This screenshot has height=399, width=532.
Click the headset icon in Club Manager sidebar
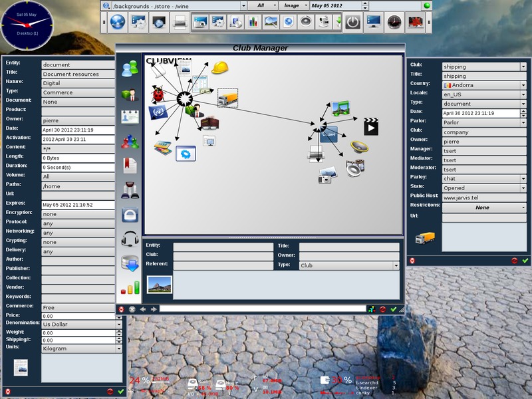[130, 239]
